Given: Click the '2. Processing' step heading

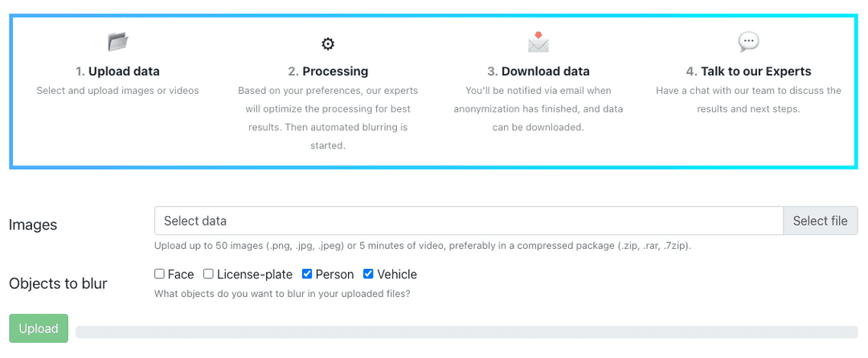Looking at the screenshot, I should pyautogui.click(x=328, y=71).
